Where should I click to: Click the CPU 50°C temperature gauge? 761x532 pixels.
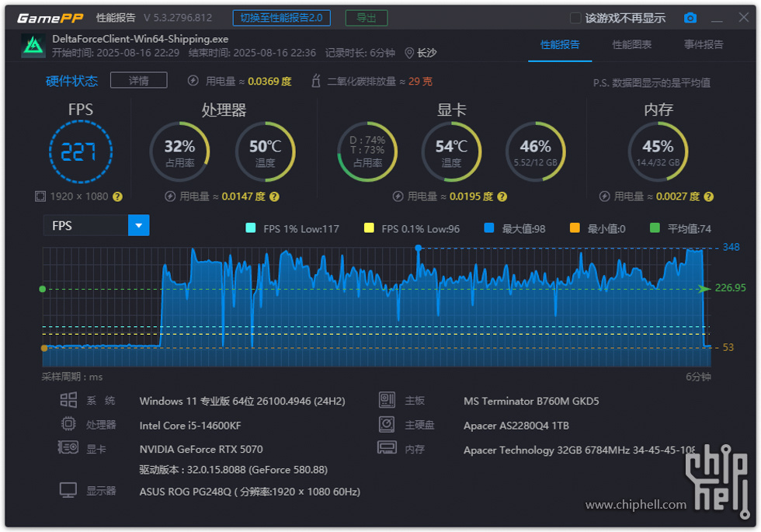point(265,151)
